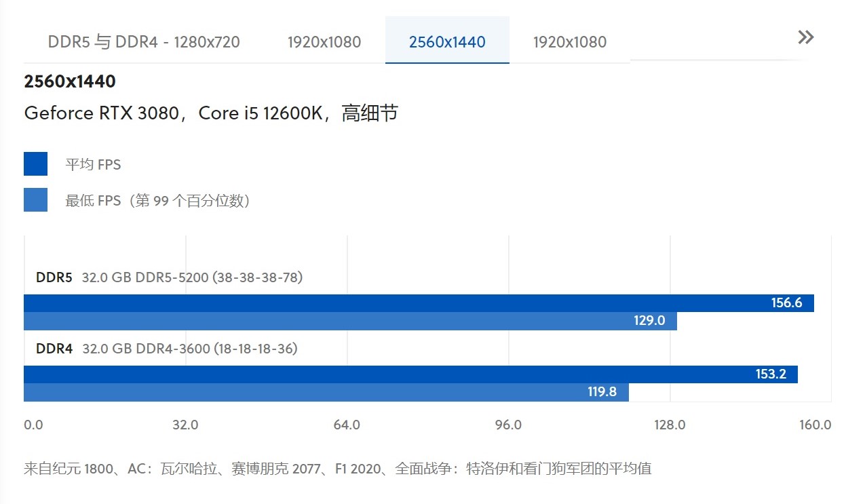This screenshot has width=846, height=504.
Task: Click the DDR5 average FPS bar showing 156.6
Action: [x=407, y=303]
